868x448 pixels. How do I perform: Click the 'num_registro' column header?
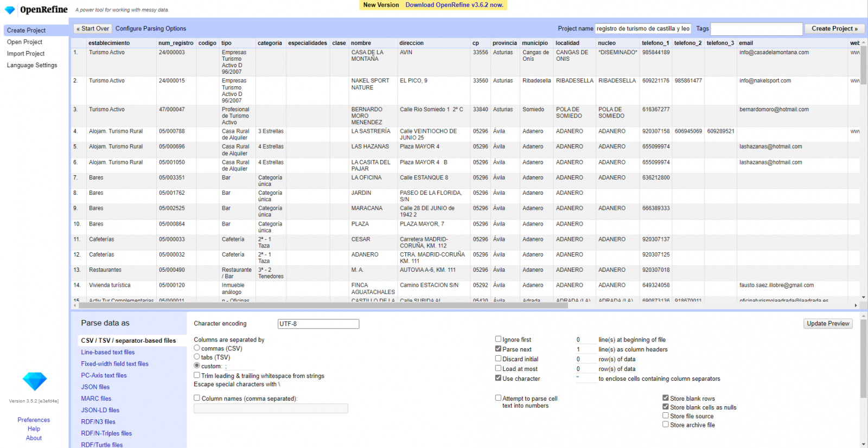pyautogui.click(x=176, y=43)
